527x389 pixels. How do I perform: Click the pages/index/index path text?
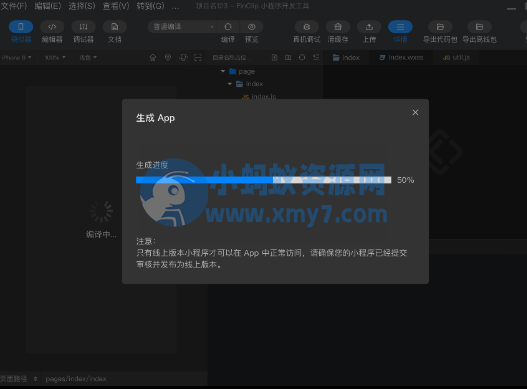76,379
